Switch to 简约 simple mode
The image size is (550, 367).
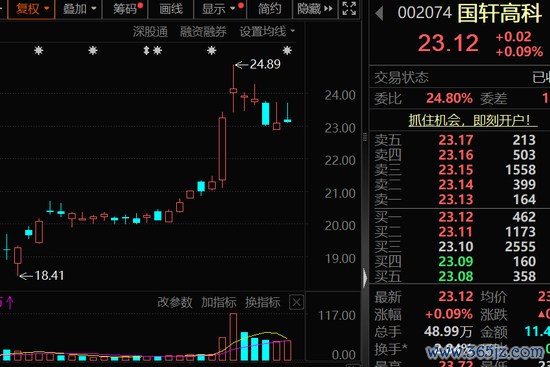[269, 9]
